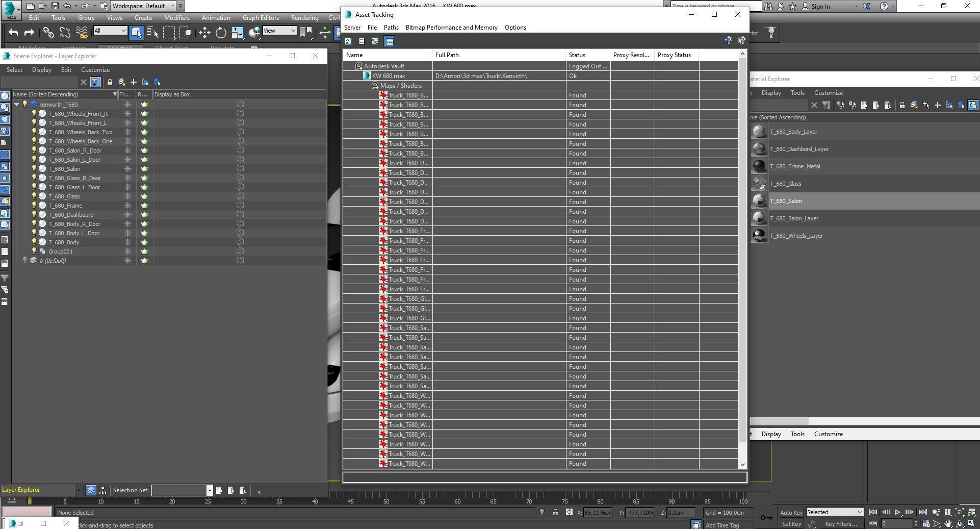Click the 3ds Max application button
980x529 pixels.
tap(11, 10)
